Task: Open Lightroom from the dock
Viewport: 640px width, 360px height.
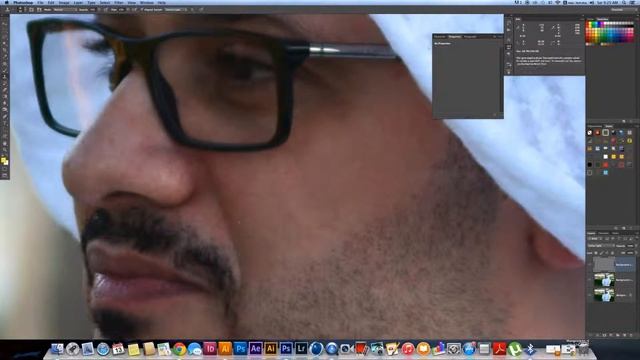Action: click(301, 349)
